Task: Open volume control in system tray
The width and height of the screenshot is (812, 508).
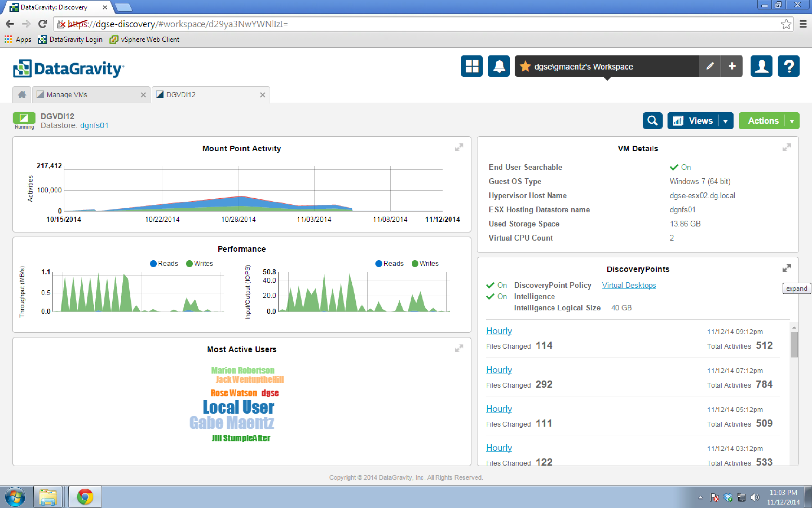Action: click(755, 497)
